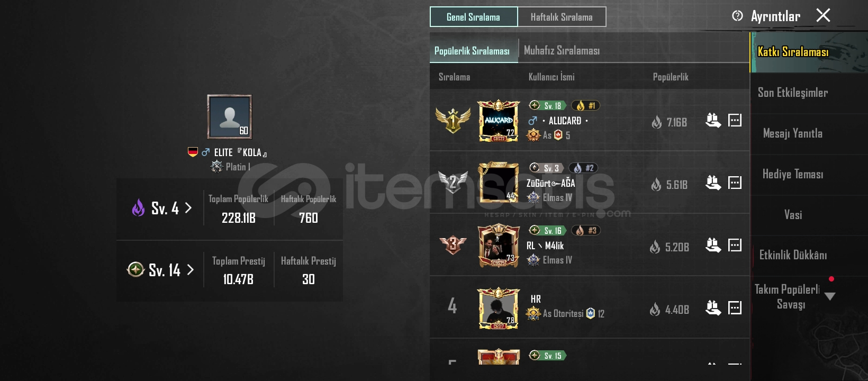Open the chat icon in RL M4lik's row

point(735,245)
